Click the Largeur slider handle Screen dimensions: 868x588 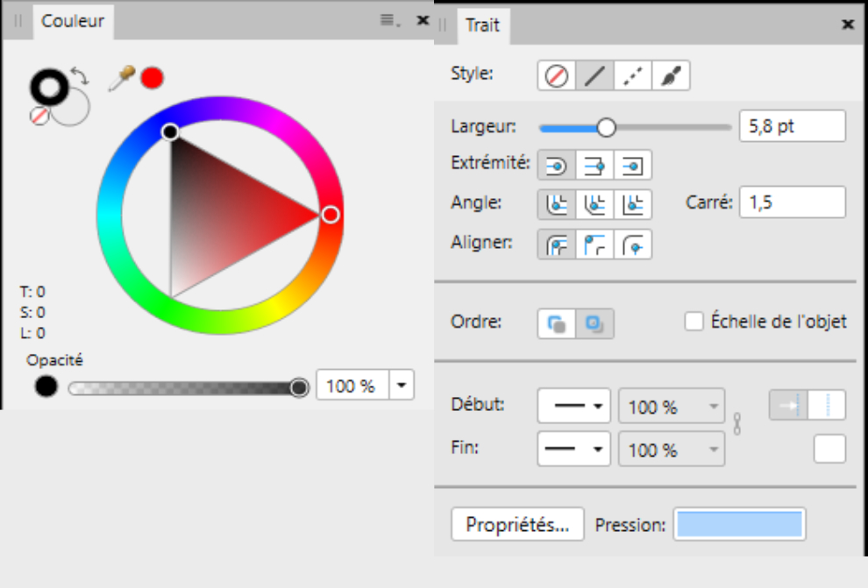[x=606, y=127]
